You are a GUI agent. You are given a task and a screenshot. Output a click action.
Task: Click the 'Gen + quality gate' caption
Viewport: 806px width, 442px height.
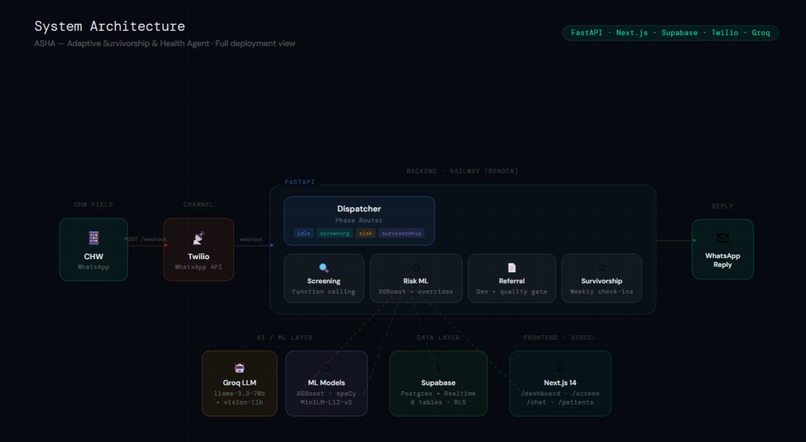pos(511,292)
